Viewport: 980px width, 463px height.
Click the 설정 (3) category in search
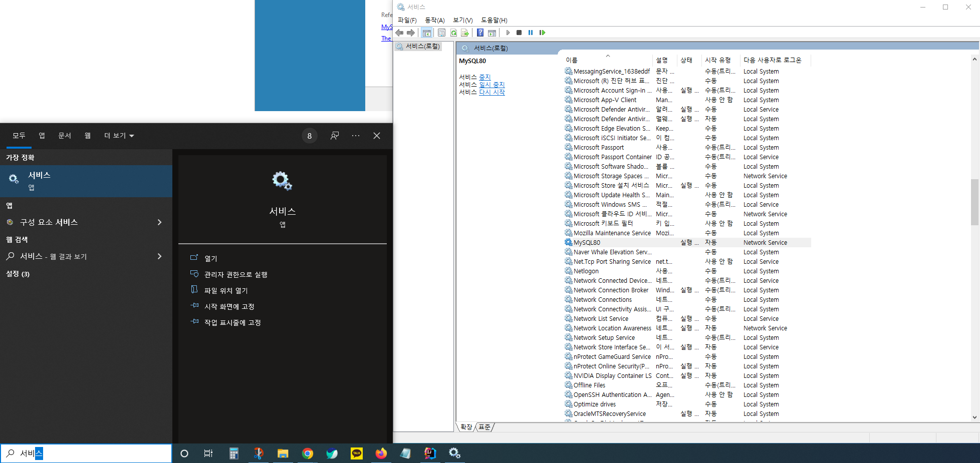pos(18,274)
